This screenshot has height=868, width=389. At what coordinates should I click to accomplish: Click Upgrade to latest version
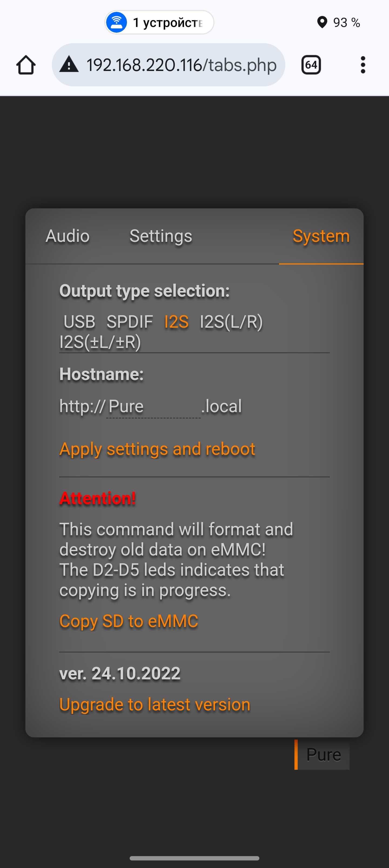[x=155, y=705]
